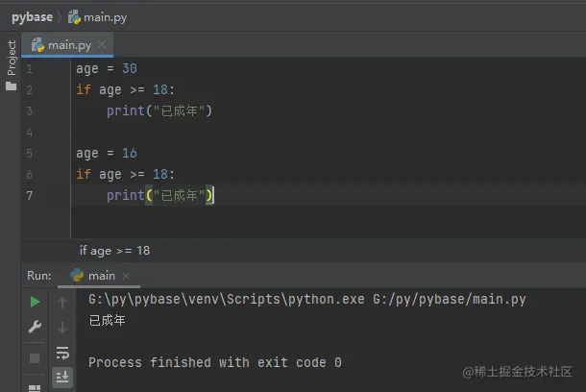Toggle soft-wrap in the run console
Image resolution: width=586 pixels, height=392 pixels.
pyautogui.click(x=62, y=353)
